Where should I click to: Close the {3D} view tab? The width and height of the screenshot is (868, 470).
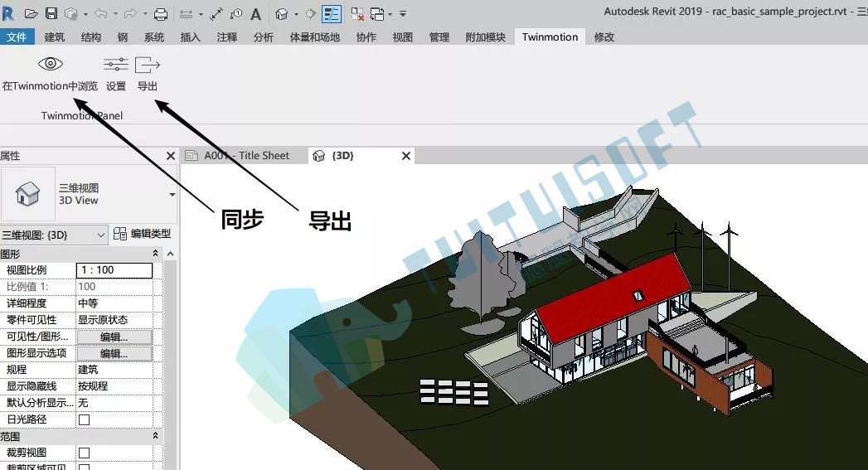[405, 156]
